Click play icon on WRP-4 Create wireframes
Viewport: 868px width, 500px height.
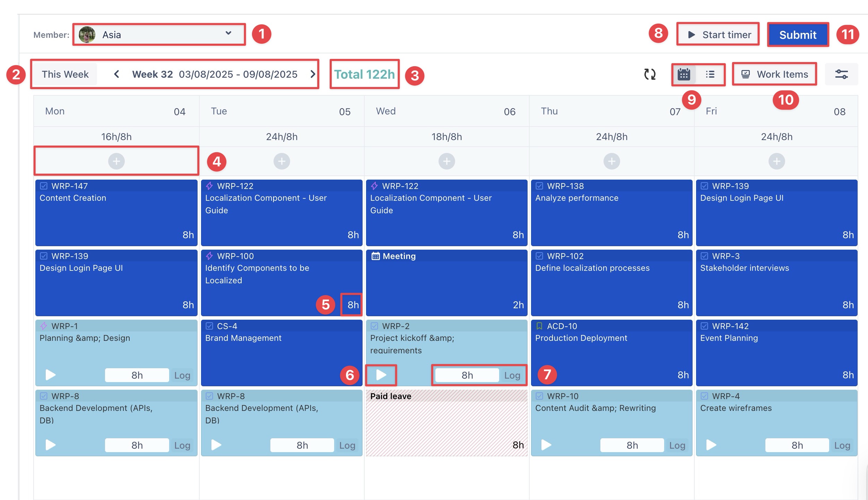711,445
